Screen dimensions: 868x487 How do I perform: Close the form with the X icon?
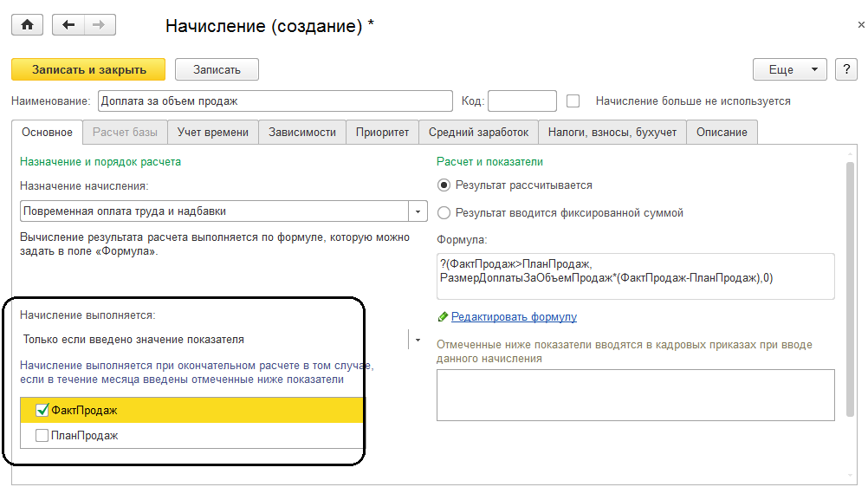(x=860, y=26)
